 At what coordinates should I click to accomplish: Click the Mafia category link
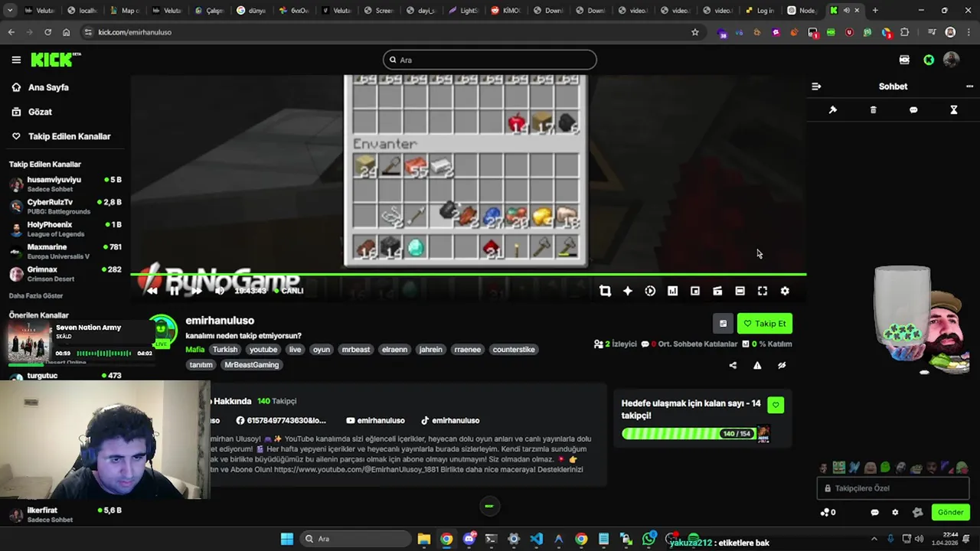click(194, 349)
